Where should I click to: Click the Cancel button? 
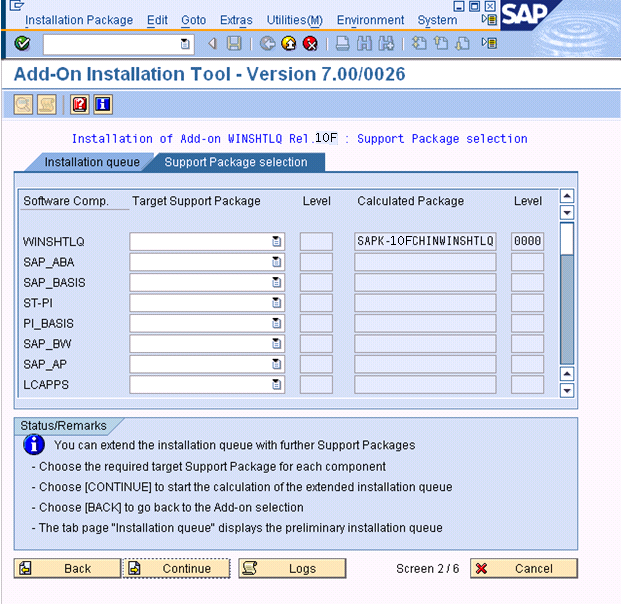click(x=524, y=569)
